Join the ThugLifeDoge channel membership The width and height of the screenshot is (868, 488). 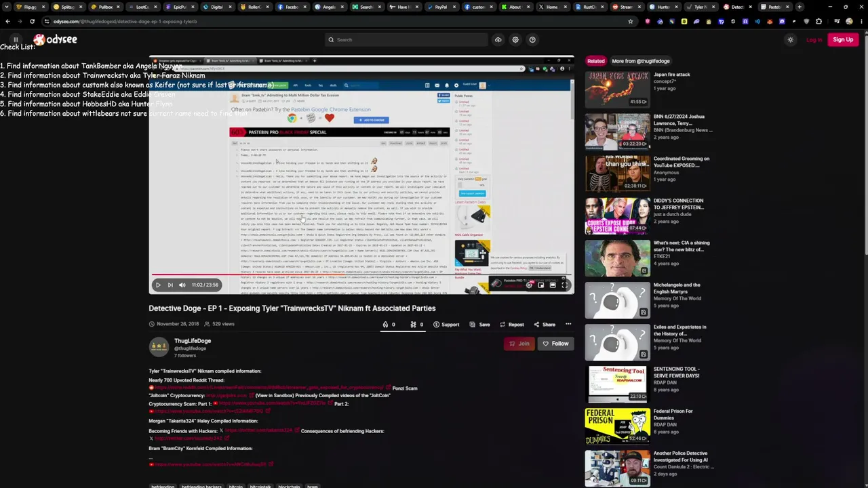point(519,344)
